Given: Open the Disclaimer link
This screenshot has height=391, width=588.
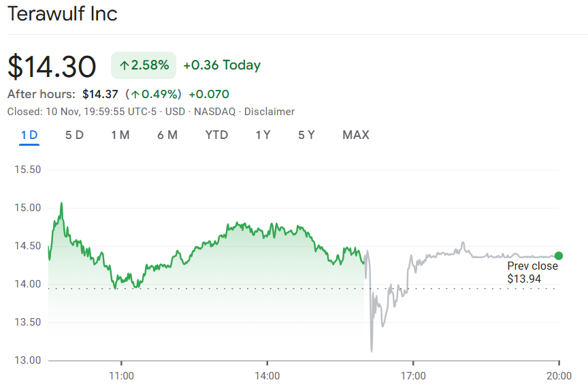Looking at the screenshot, I should 269,111.
